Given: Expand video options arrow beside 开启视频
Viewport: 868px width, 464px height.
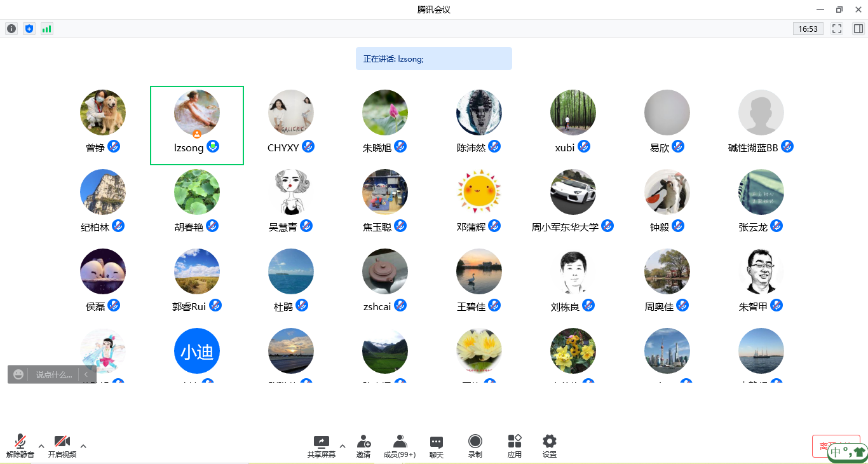Looking at the screenshot, I should point(83,446).
